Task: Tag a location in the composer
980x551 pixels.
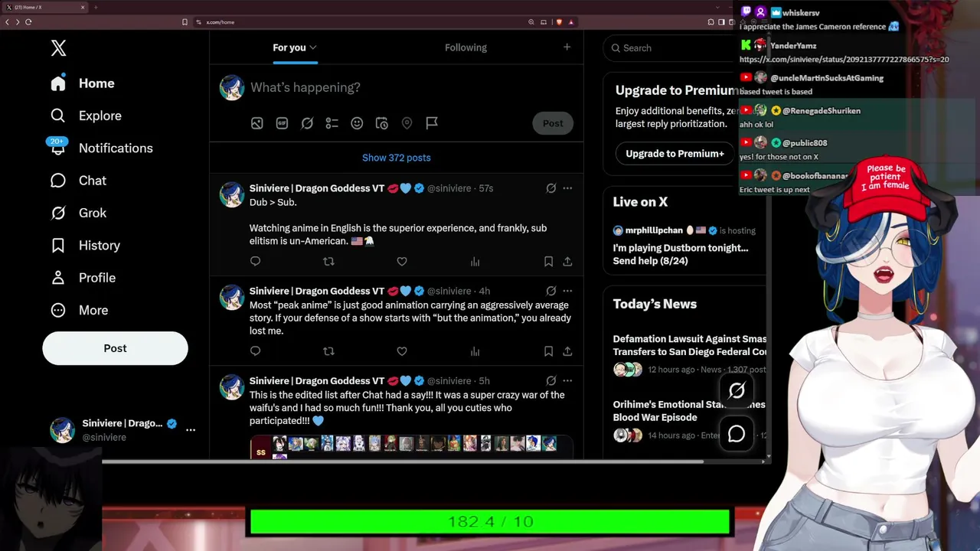Action: [x=407, y=123]
